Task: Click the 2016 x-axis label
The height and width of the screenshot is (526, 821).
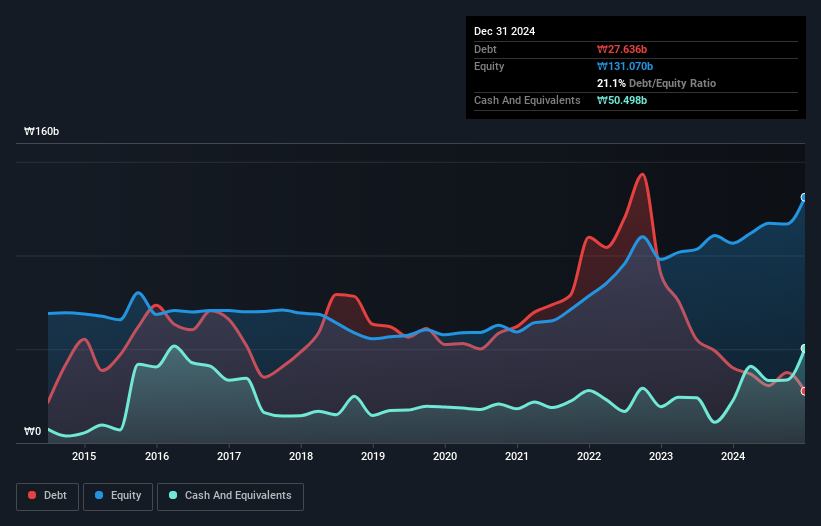Action: coord(157,456)
